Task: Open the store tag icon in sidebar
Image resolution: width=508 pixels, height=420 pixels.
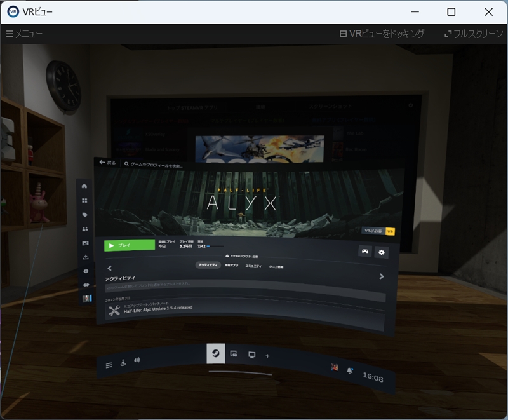Action: pyautogui.click(x=85, y=215)
